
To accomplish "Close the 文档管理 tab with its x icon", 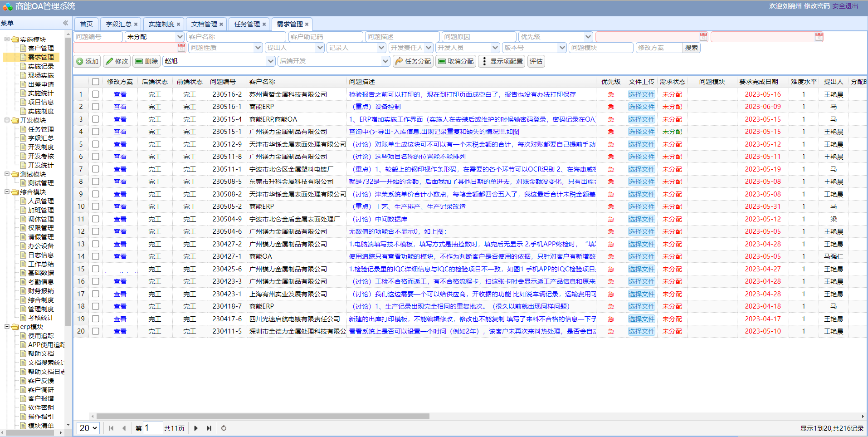I will [221, 25].
